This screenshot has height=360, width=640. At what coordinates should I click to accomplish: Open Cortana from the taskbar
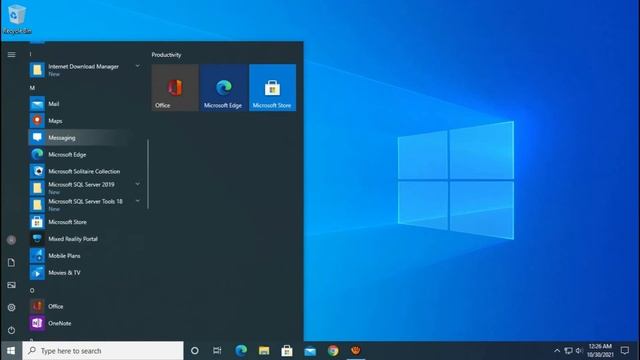click(195, 351)
